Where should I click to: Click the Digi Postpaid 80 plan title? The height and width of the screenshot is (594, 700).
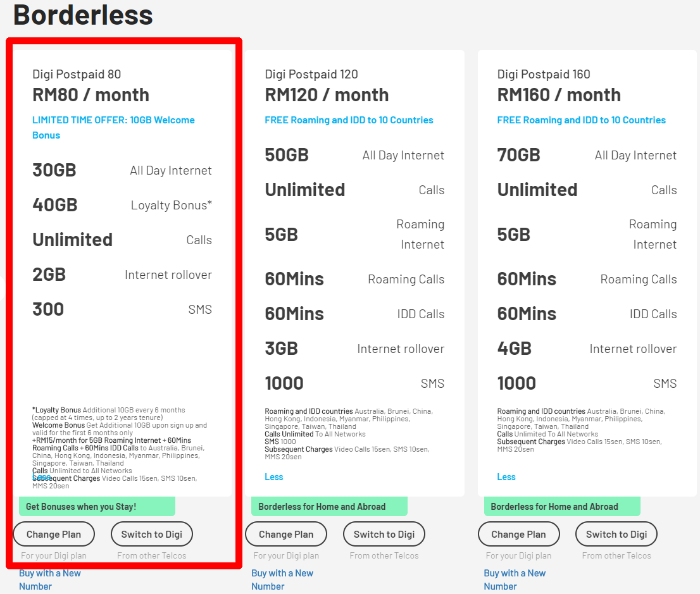tap(77, 74)
